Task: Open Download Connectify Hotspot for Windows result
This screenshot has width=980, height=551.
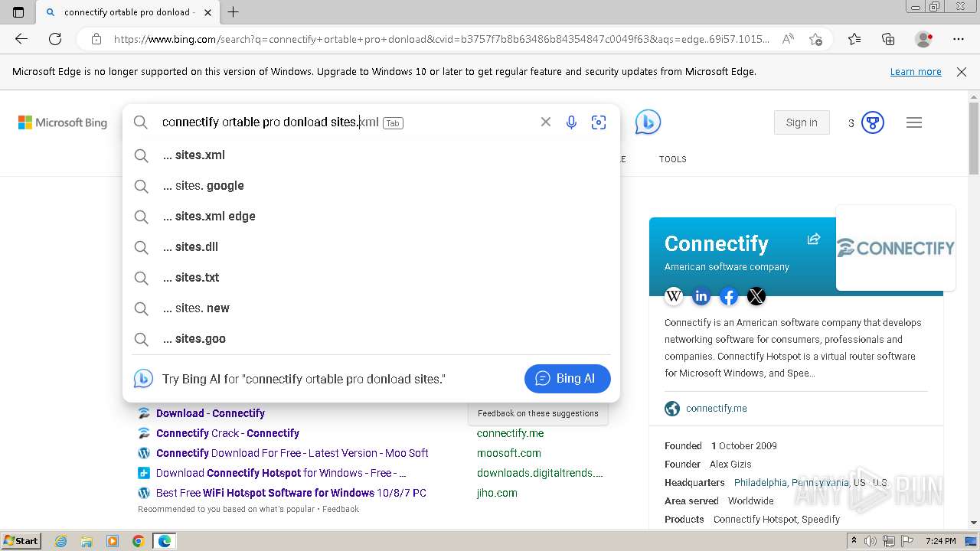Action: (x=281, y=473)
